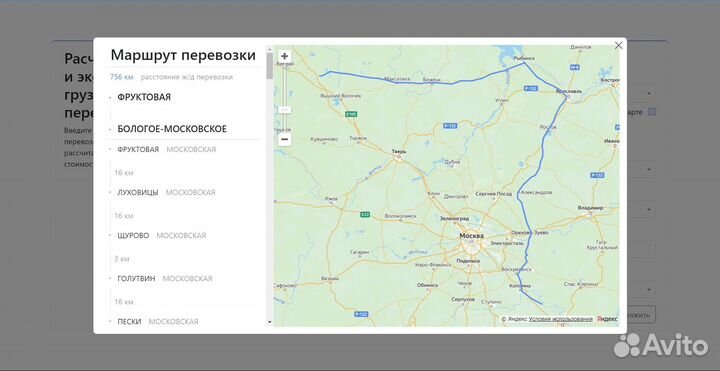Image resolution: width=720 pixels, height=371 pixels.
Task: Click Орехово-Зуево label on map
Action: coord(530,233)
